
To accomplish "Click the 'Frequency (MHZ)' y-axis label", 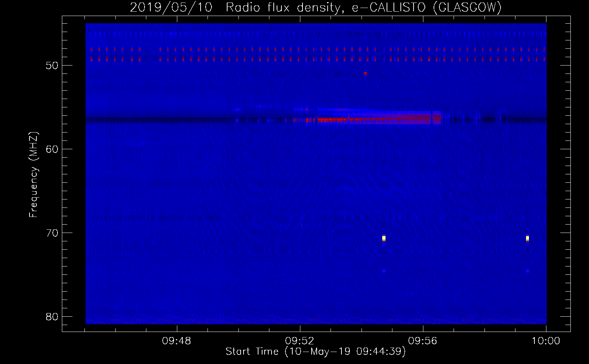I will 33,175.
